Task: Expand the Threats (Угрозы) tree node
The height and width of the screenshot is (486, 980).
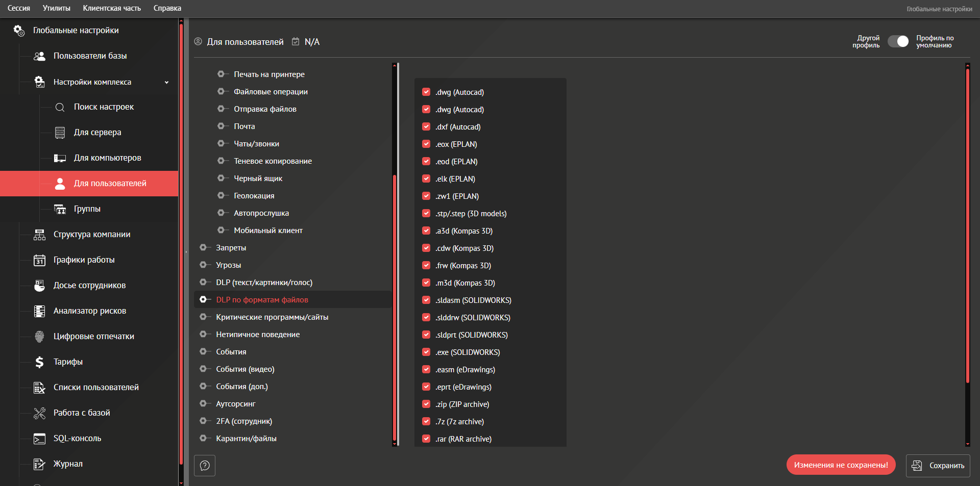Action: [x=203, y=265]
